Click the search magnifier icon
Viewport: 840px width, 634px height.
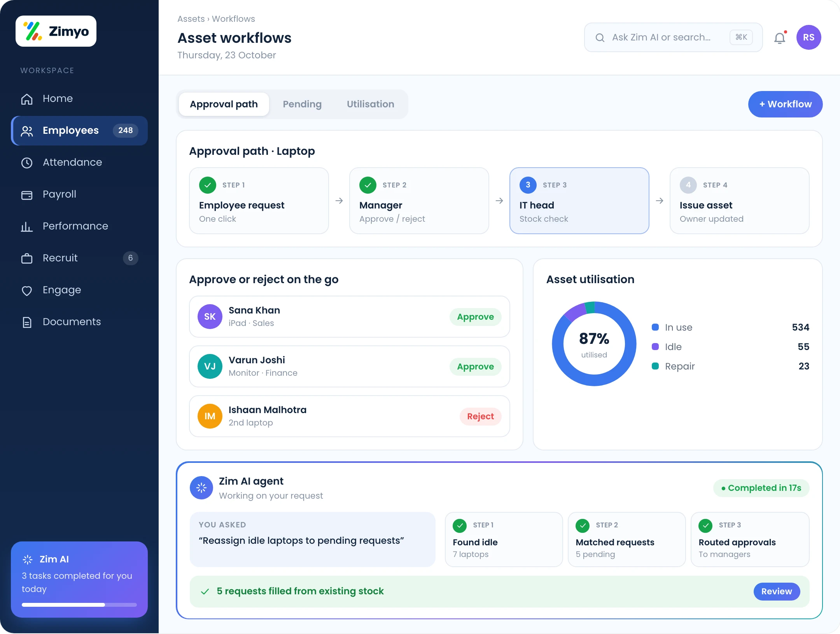[600, 37]
